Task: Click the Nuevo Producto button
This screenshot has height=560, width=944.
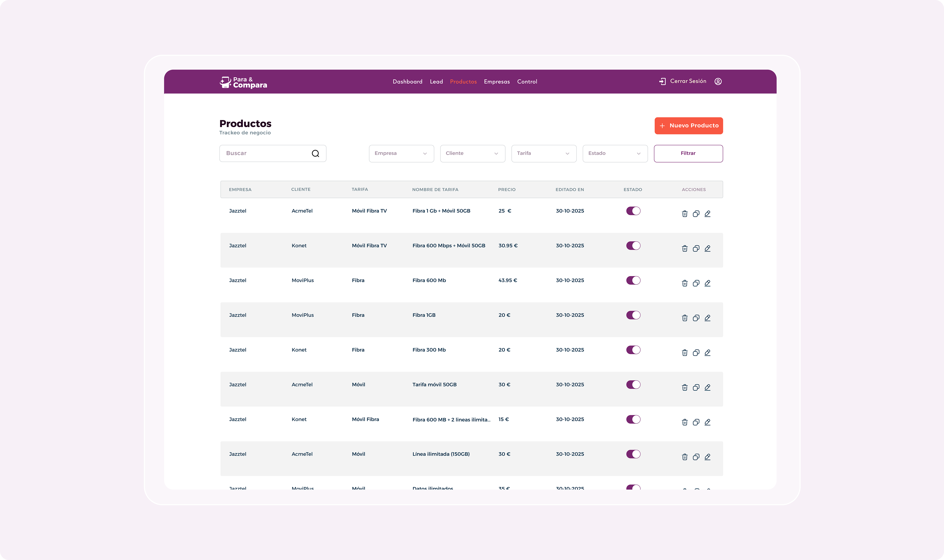Action: [x=688, y=126]
